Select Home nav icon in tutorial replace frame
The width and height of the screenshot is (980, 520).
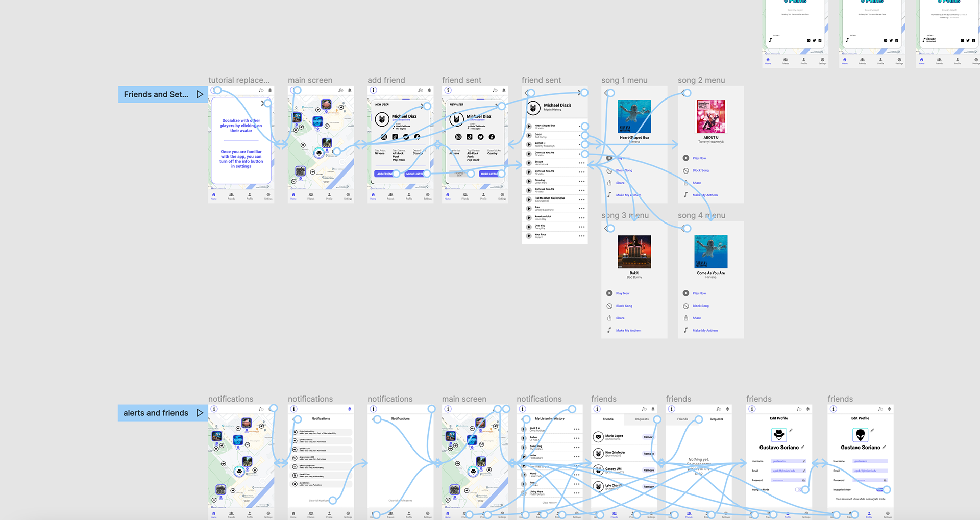coord(214,196)
